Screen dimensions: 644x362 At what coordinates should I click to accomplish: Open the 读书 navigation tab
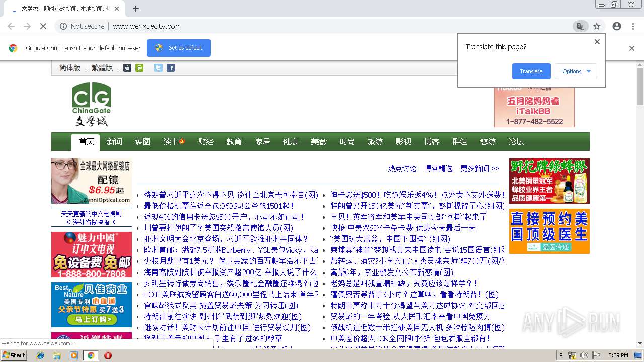tap(174, 142)
